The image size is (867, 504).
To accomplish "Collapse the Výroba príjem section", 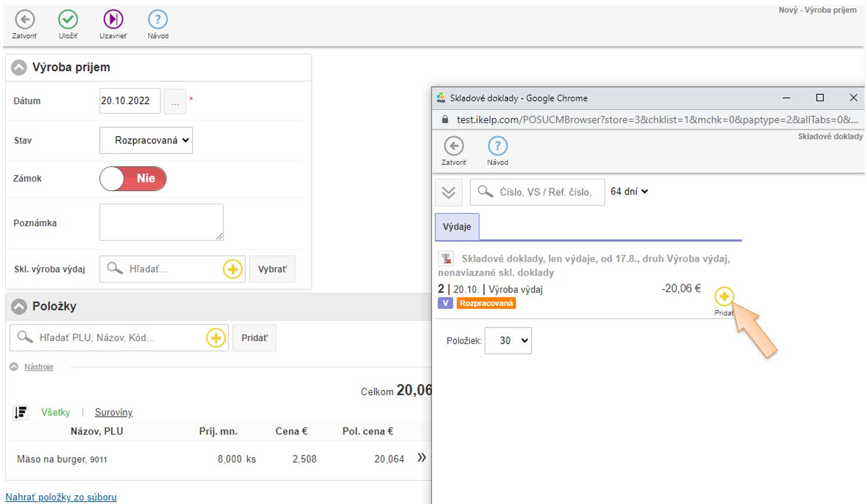I will coord(19,68).
